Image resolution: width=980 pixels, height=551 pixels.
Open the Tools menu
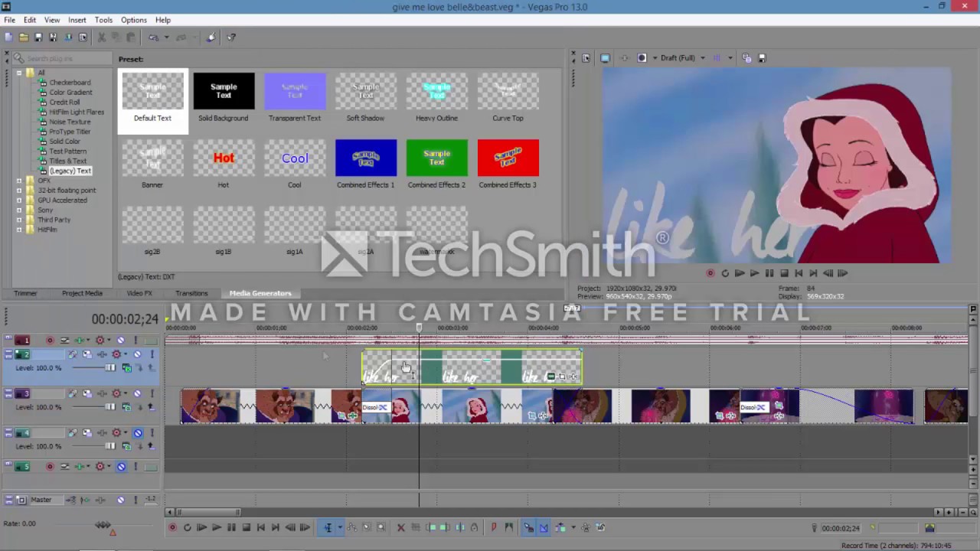(x=103, y=20)
